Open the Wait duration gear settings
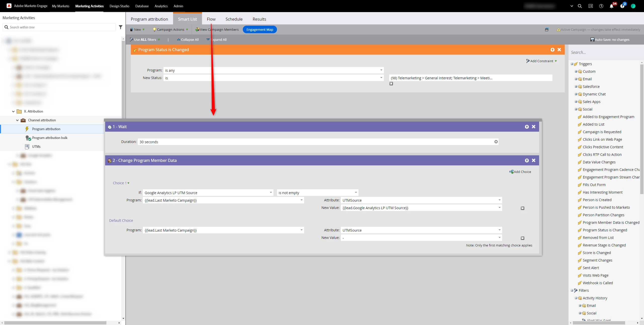The width and height of the screenshot is (644, 325). pos(496,142)
